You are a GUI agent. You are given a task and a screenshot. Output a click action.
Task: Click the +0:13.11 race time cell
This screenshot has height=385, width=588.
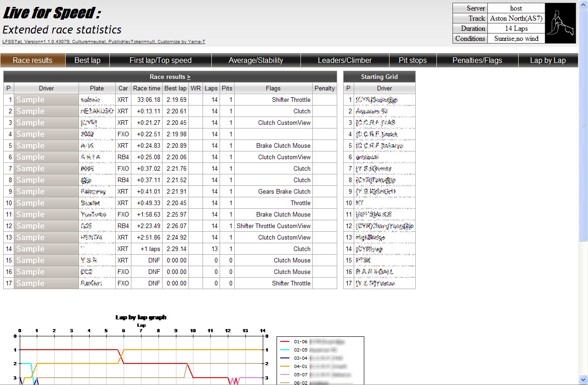[147, 111]
